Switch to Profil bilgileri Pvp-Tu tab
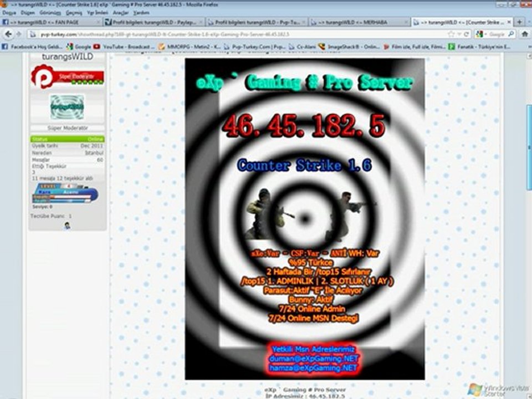The height and width of the screenshot is (399, 532). pyautogui.click(x=257, y=22)
